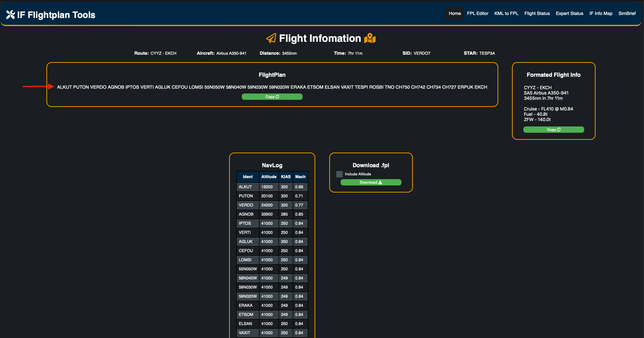The image size is (644, 338).
Task: Open Expert Status page
Action: click(569, 13)
